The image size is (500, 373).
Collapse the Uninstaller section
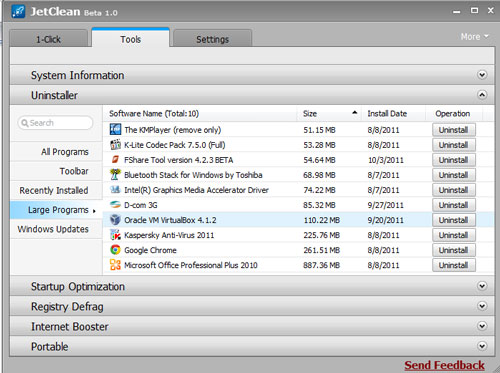click(482, 95)
